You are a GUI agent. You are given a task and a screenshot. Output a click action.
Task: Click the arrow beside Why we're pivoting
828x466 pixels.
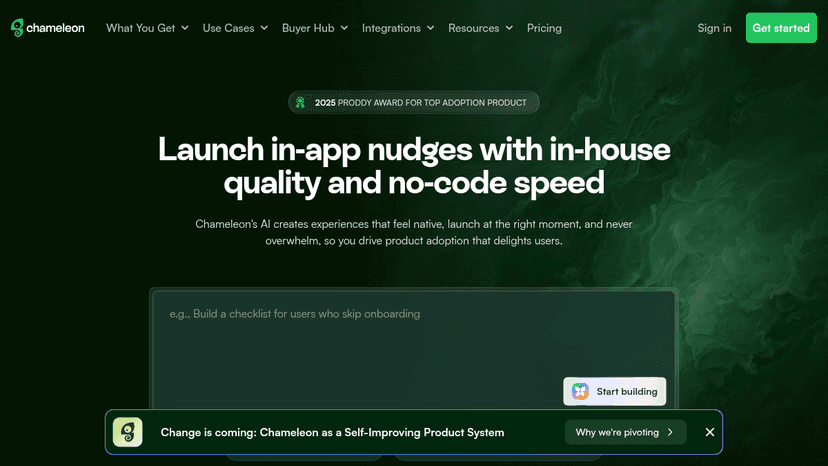(670, 432)
